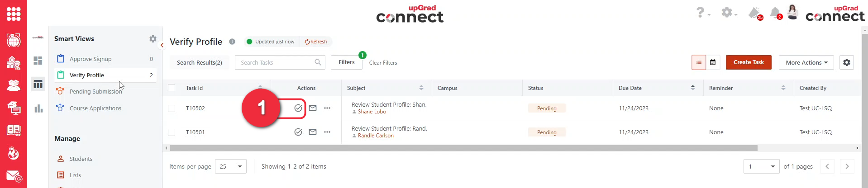Open the notifications bell
Image resolution: width=868 pixels, height=188 pixels.
775,12
